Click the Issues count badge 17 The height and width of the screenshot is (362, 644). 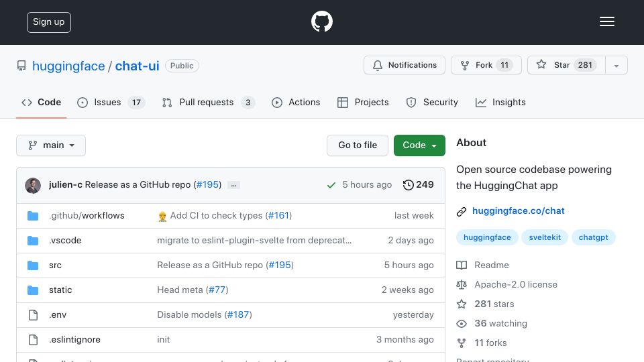136,102
